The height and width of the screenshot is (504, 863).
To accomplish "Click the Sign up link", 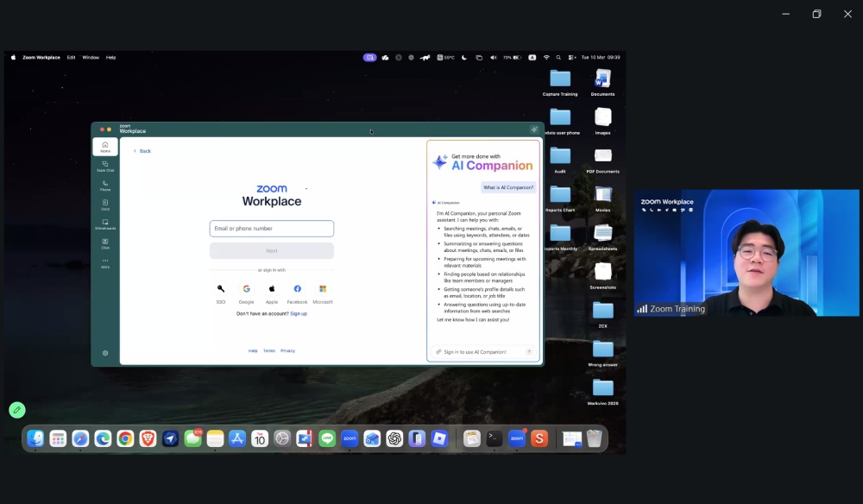I will 299,314.
